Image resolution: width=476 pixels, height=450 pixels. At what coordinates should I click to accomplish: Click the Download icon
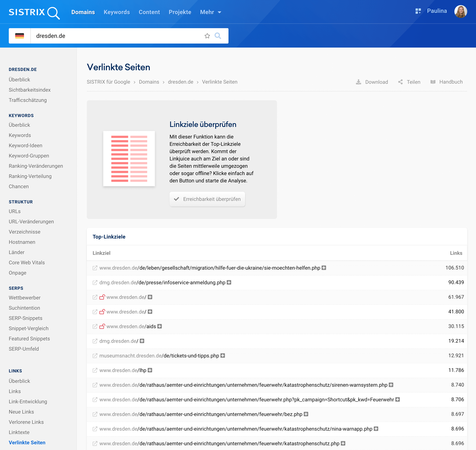coord(358,82)
